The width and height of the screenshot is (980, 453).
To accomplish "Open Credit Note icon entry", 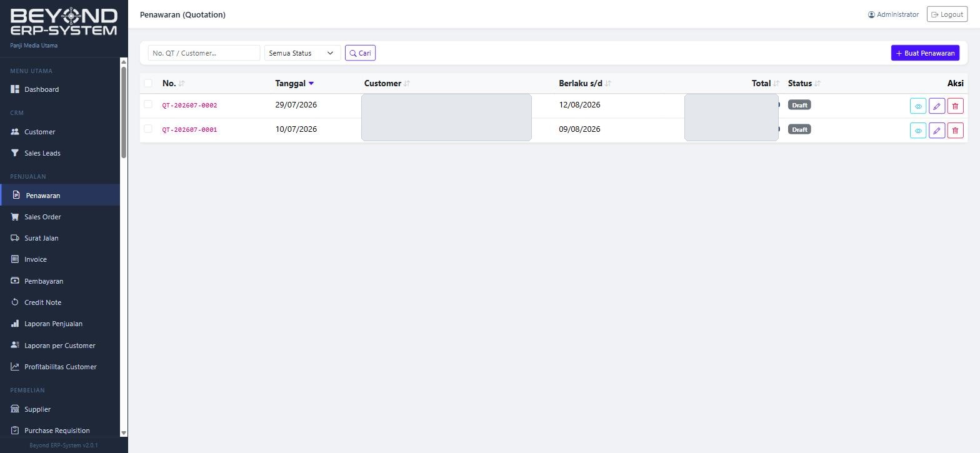I will (x=60, y=302).
